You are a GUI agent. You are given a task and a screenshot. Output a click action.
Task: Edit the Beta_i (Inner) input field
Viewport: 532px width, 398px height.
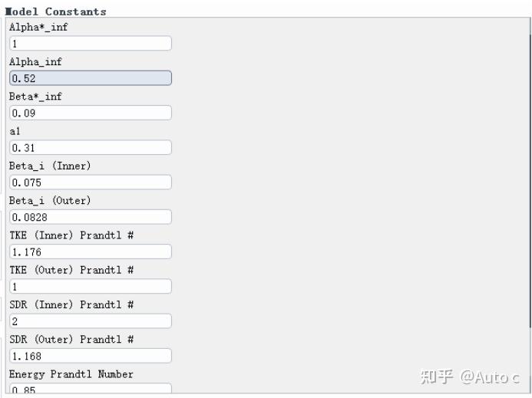[x=90, y=183]
